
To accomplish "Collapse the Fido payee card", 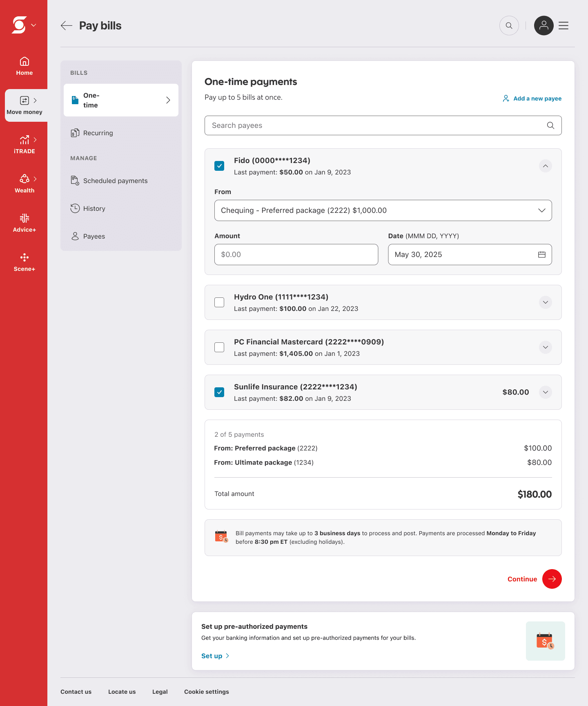I will (546, 166).
